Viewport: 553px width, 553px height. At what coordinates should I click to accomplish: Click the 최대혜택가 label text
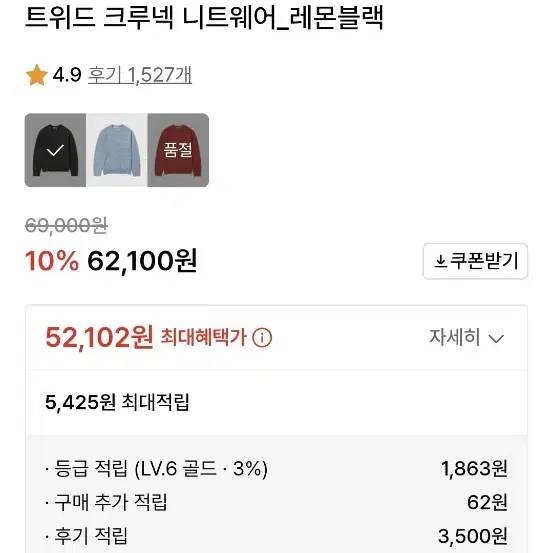(x=203, y=337)
